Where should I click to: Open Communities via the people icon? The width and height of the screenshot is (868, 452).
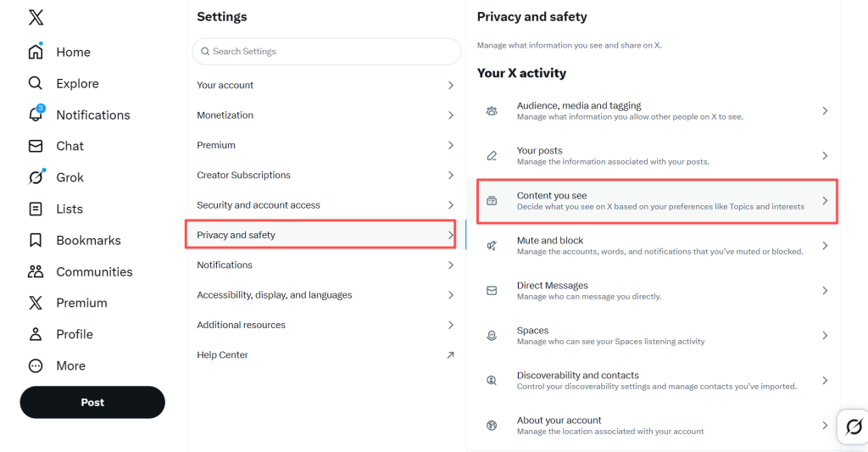click(x=36, y=271)
